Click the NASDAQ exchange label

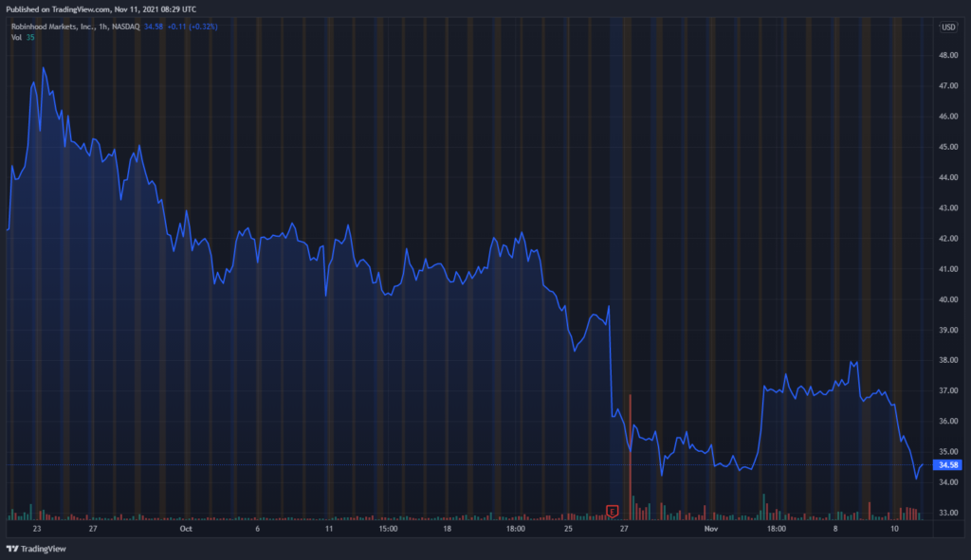[126, 27]
